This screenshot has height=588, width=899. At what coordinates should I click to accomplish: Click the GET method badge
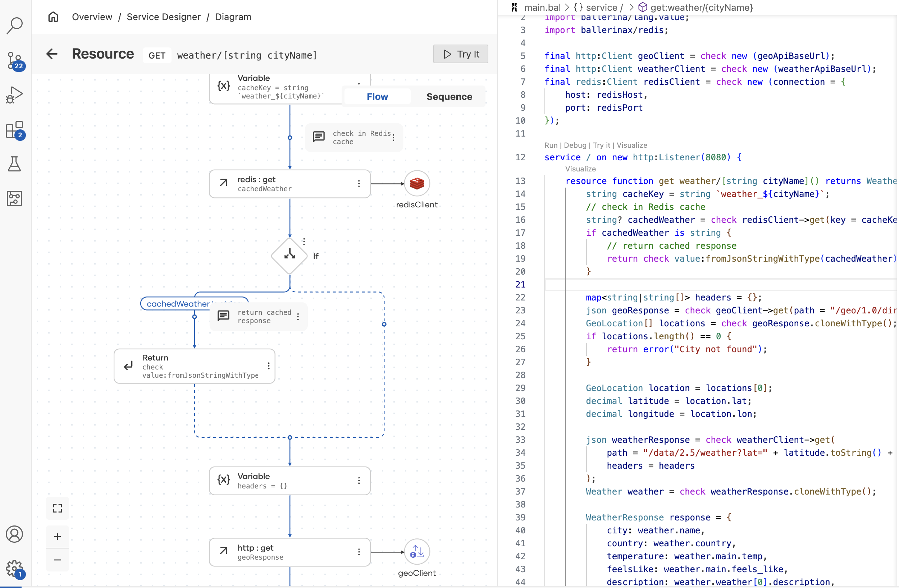[x=157, y=55]
